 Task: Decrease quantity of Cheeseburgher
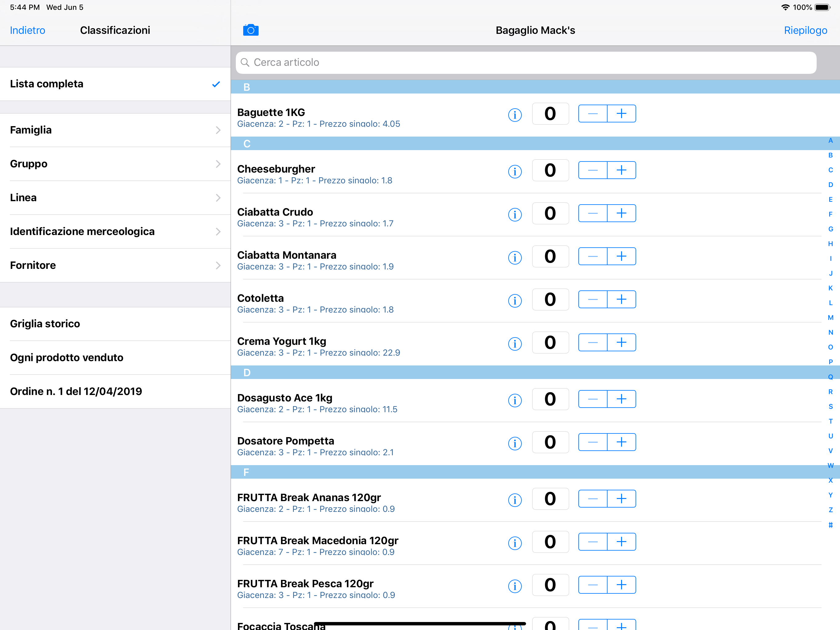[x=592, y=170]
